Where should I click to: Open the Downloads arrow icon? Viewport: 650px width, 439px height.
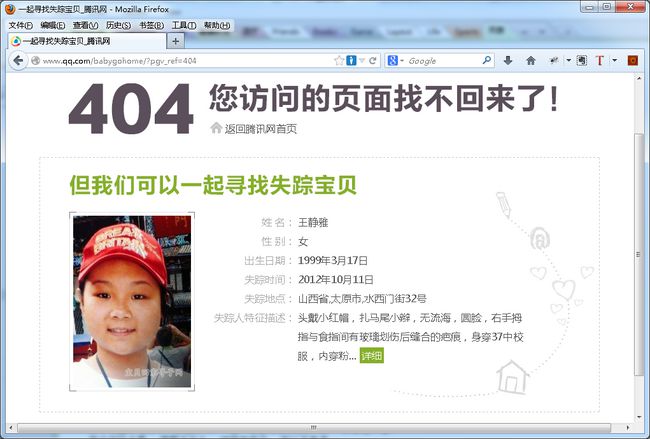(x=508, y=61)
